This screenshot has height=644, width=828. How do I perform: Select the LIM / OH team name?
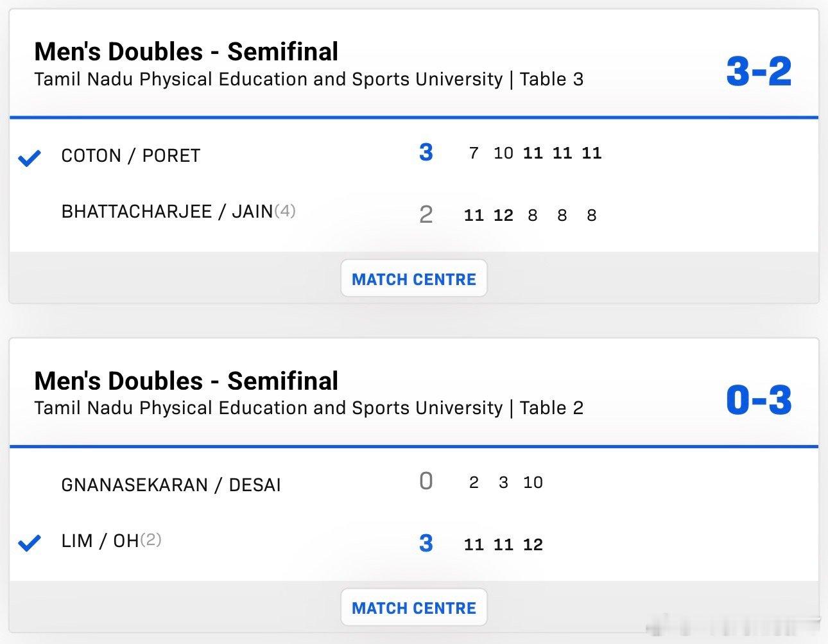(99, 541)
